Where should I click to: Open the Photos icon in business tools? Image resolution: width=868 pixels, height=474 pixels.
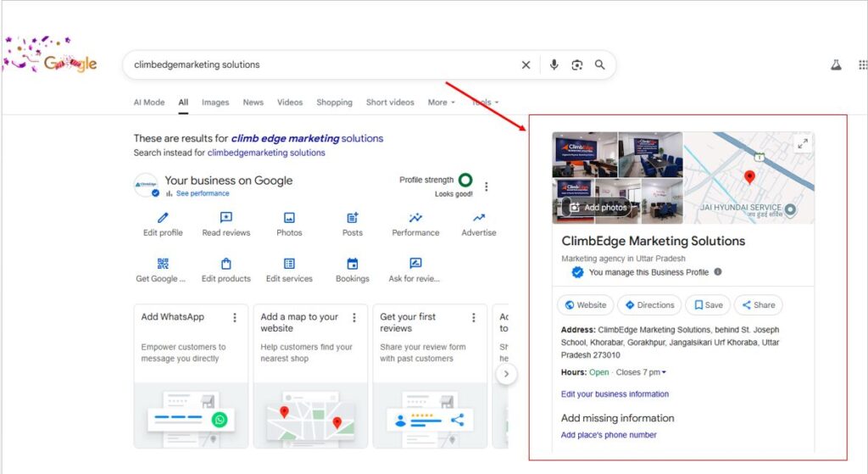coord(289,218)
